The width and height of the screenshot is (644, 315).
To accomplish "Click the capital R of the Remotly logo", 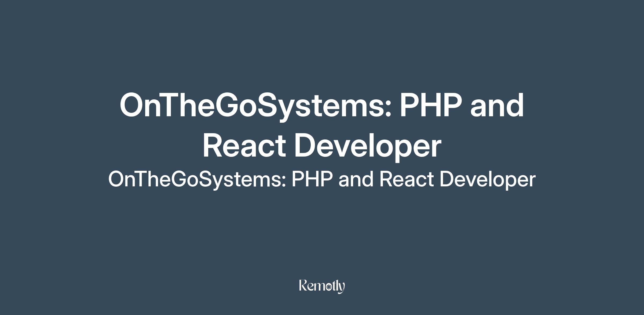I will click(x=303, y=285).
